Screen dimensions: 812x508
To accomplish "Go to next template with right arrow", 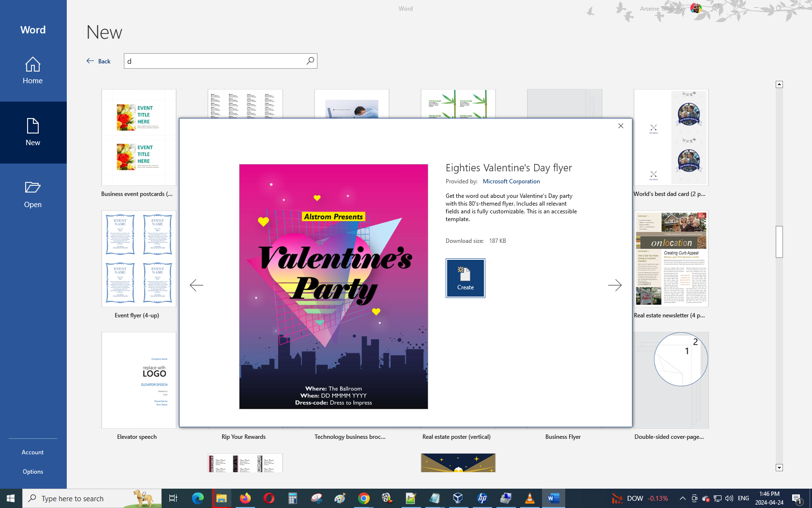I will pos(615,285).
